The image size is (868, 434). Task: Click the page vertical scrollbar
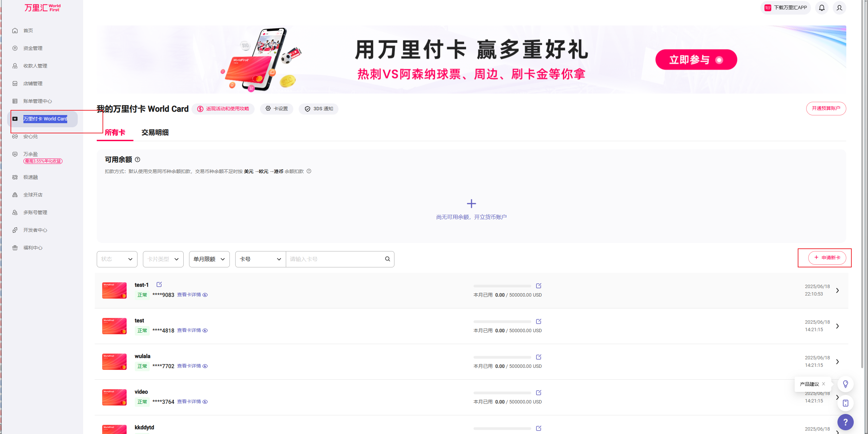tap(862, 183)
